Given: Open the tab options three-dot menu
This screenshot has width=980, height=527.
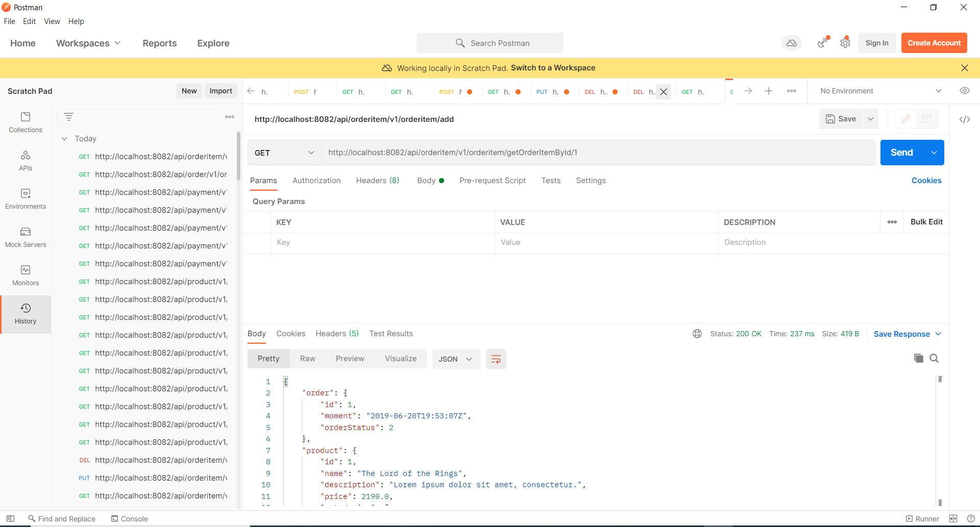Looking at the screenshot, I should [792, 91].
